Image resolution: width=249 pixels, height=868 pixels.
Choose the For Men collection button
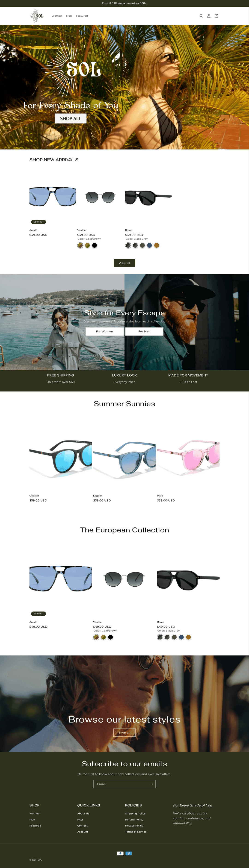144,332
